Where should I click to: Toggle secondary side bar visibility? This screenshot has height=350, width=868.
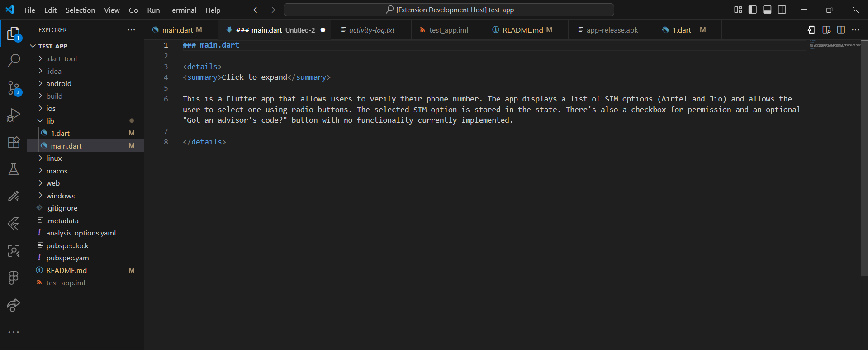pyautogui.click(x=782, y=10)
